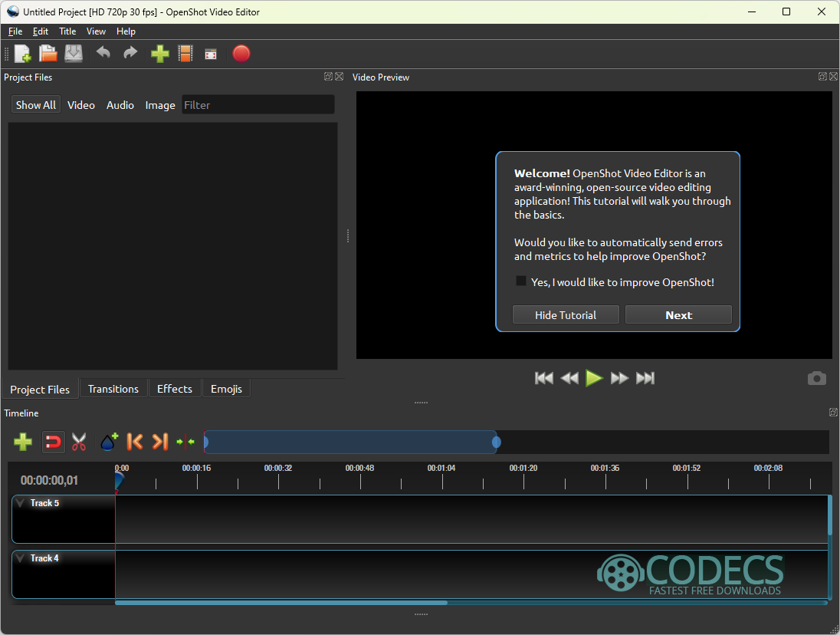Image resolution: width=840 pixels, height=635 pixels.
Task: Center timeline on playhead
Action: [185, 442]
